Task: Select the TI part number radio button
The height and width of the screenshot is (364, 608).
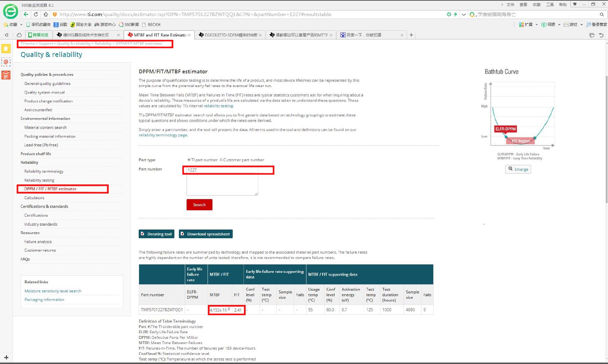Action: pyautogui.click(x=189, y=160)
